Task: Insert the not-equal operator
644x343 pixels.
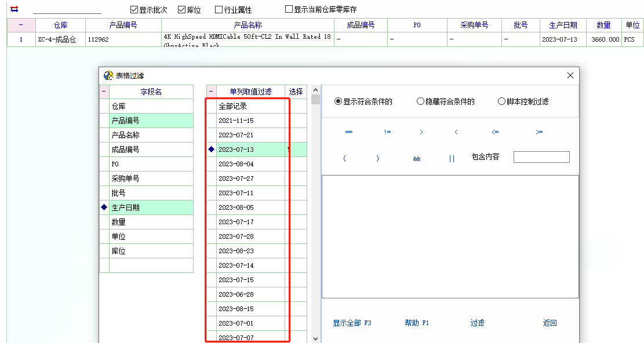Action: pyautogui.click(x=387, y=132)
